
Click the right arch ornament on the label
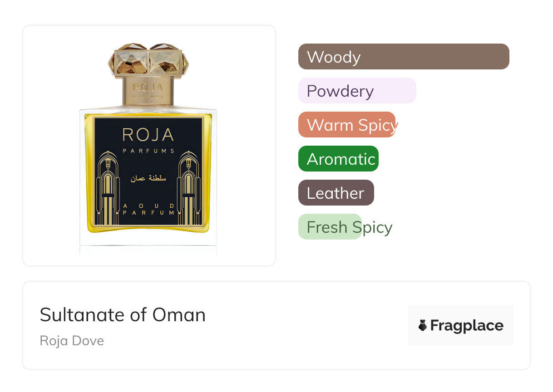(189, 188)
